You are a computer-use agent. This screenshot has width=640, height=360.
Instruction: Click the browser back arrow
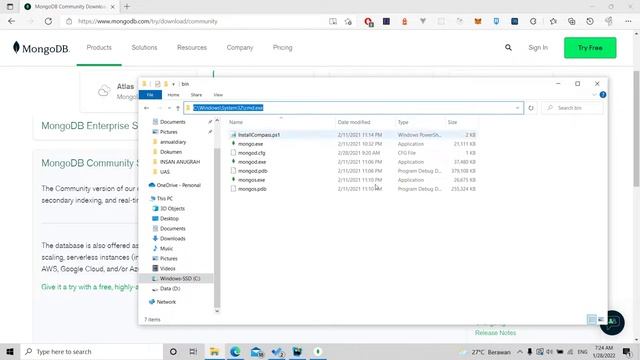(11, 21)
